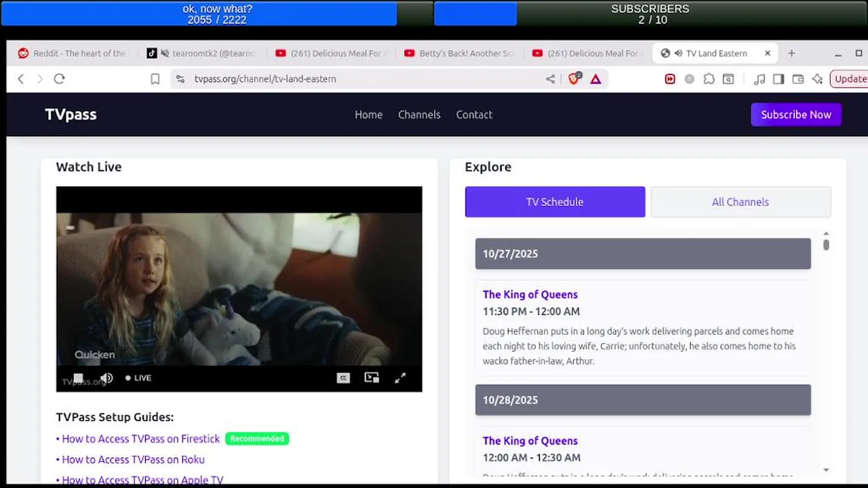Open the Channels nav link
Screen dimensions: 868x488
[x=419, y=115]
